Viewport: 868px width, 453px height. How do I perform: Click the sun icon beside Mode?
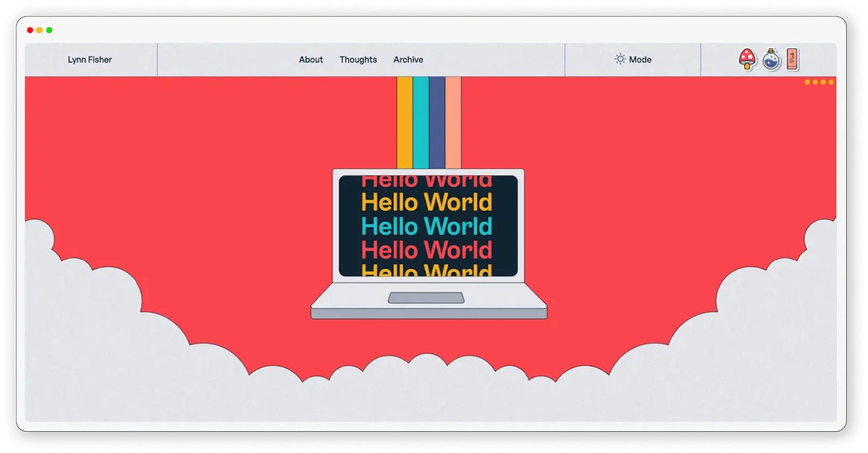pos(620,59)
